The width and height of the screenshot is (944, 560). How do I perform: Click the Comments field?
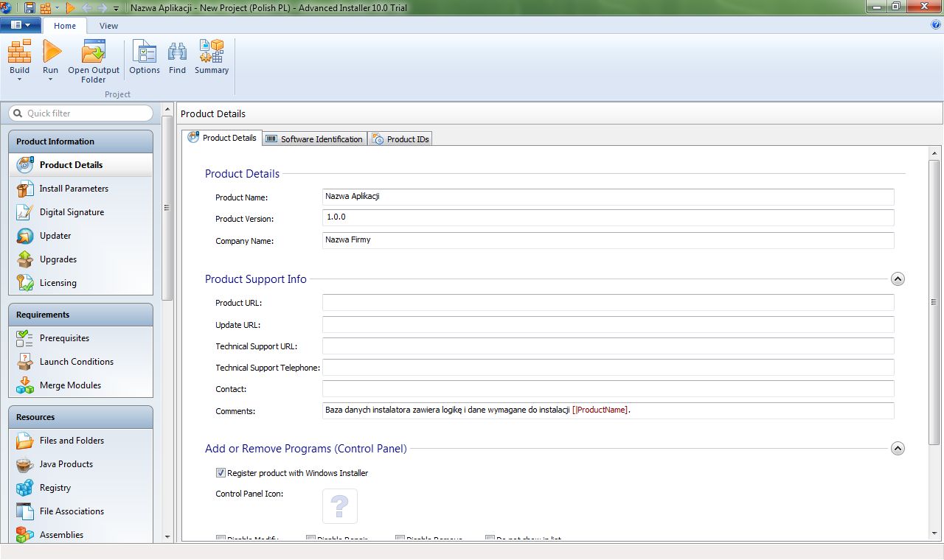pyautogui.click(x=608, y=410)
